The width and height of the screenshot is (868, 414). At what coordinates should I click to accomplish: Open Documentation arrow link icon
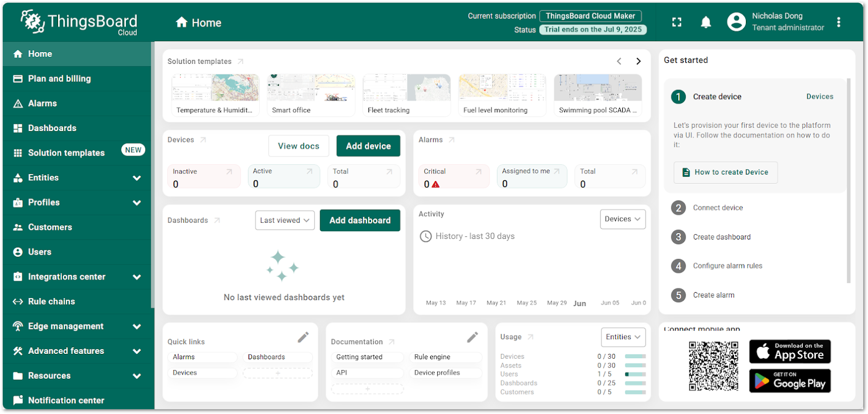point(392,342)
